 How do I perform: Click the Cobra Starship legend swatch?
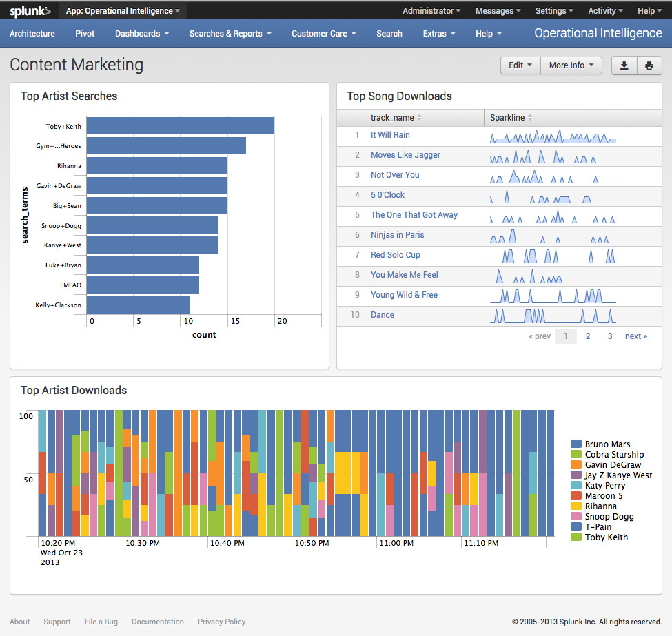click(x=576, y=454)
